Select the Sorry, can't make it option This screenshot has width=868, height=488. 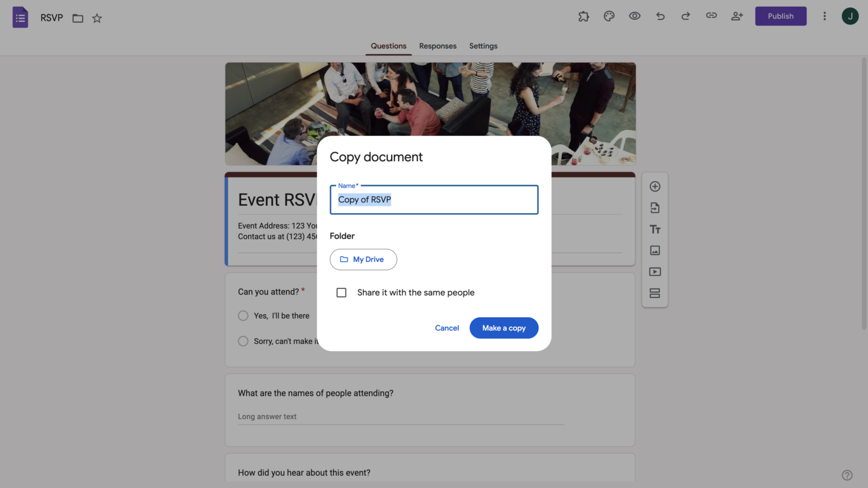pos(243,341)
